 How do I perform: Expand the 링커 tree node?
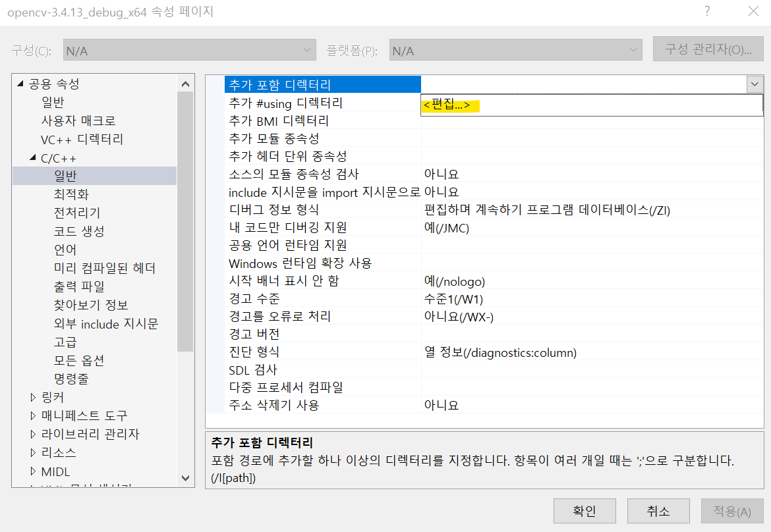click(x=34, y=398)
